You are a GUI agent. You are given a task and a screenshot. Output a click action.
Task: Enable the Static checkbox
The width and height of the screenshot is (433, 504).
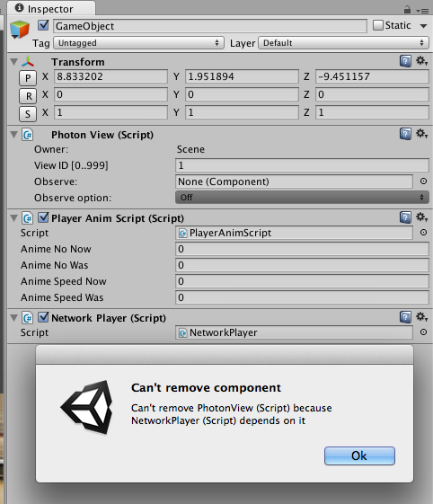[378, 25]
